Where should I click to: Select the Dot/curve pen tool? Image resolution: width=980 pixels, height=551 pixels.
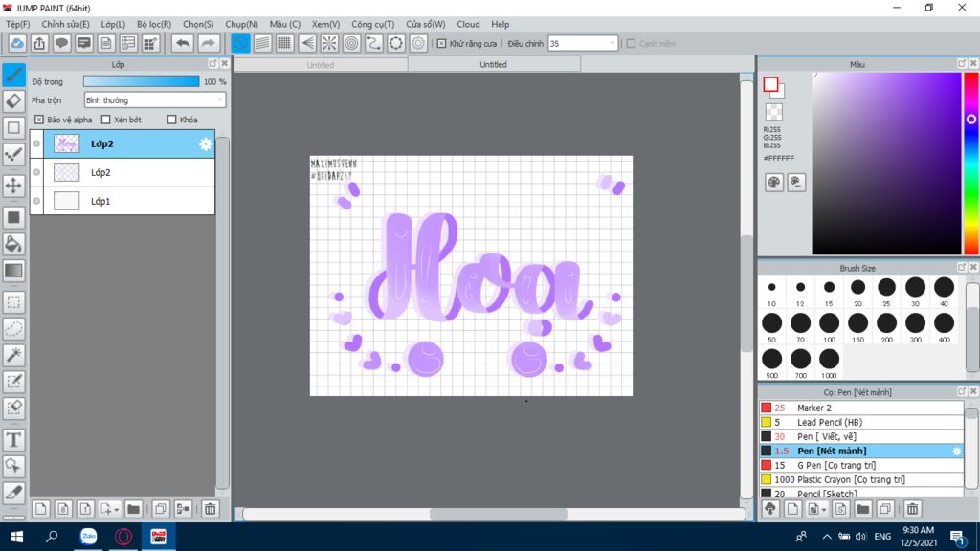13,155
